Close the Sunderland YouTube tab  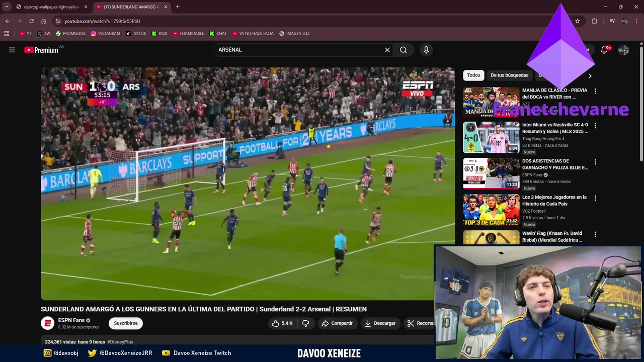tap(166, 7)
